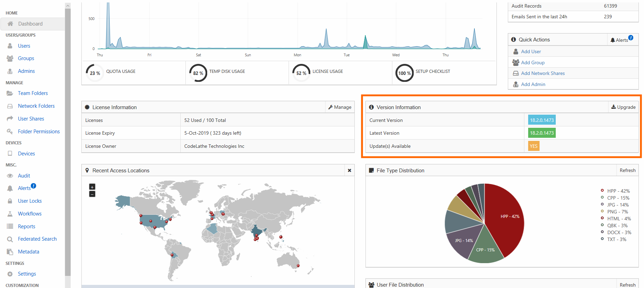Click the Add Network Shares link
Viewport: 644px width, 288px height.
click(543, 73)
